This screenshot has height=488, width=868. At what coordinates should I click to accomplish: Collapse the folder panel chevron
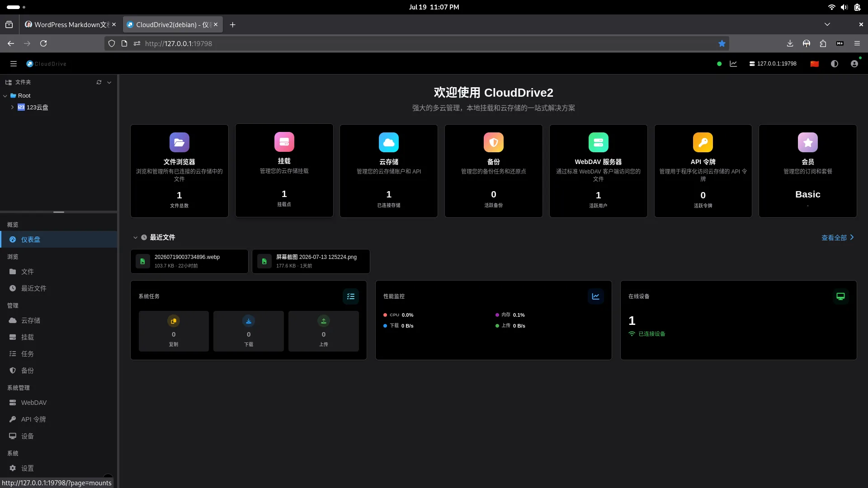pos(109,82)
